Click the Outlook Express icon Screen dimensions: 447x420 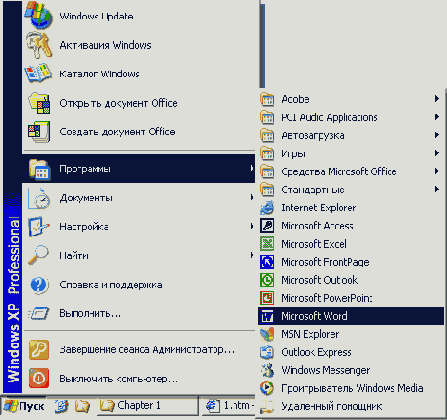[267, 352]
